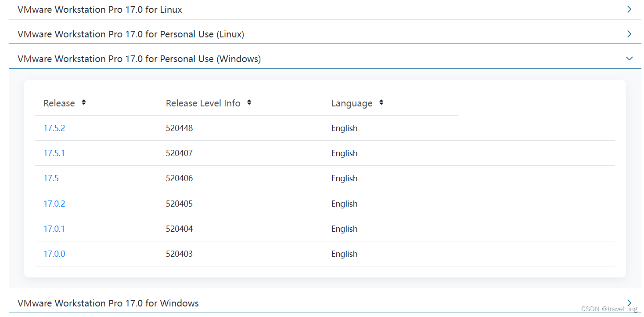Expand VMware Workstation Pro 17.0 for Windows
644x317 pixels.
point(325,303)
